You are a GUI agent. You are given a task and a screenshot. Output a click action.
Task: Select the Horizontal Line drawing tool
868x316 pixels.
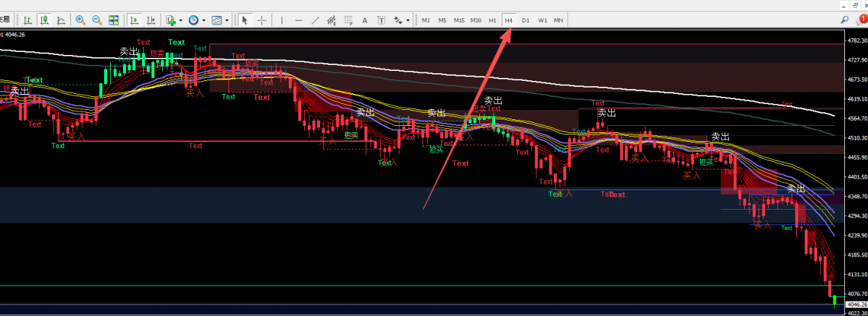pyautogui.click(x=299, y=20)
